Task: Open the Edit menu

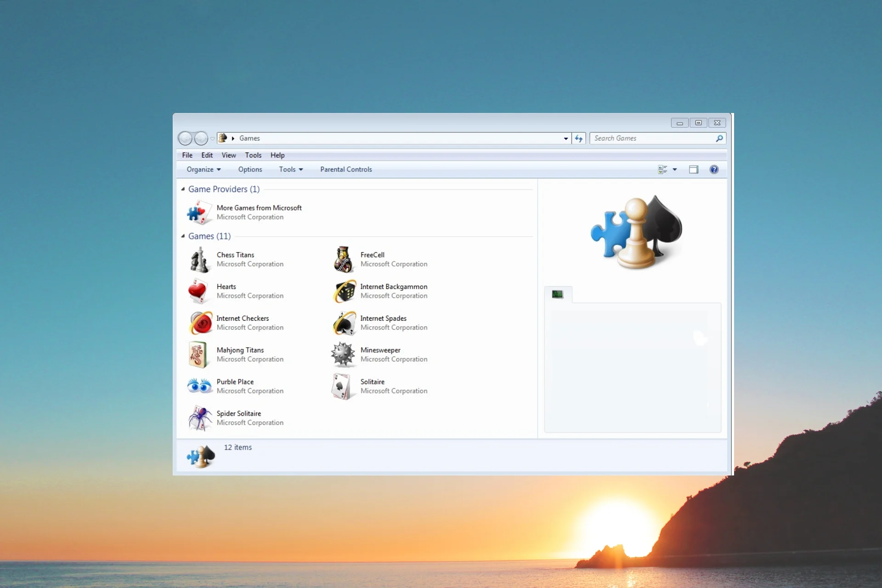Action: 207,155
